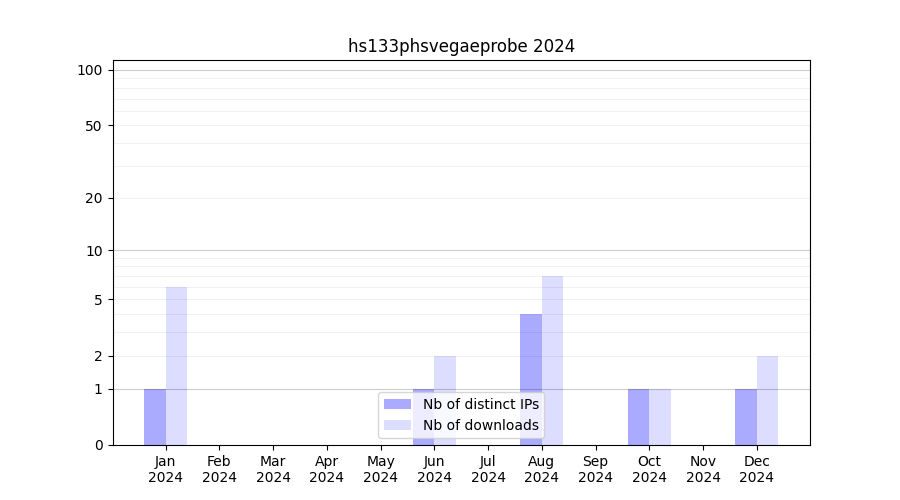Pick the October downloads bar

click(x=660, y=417)
